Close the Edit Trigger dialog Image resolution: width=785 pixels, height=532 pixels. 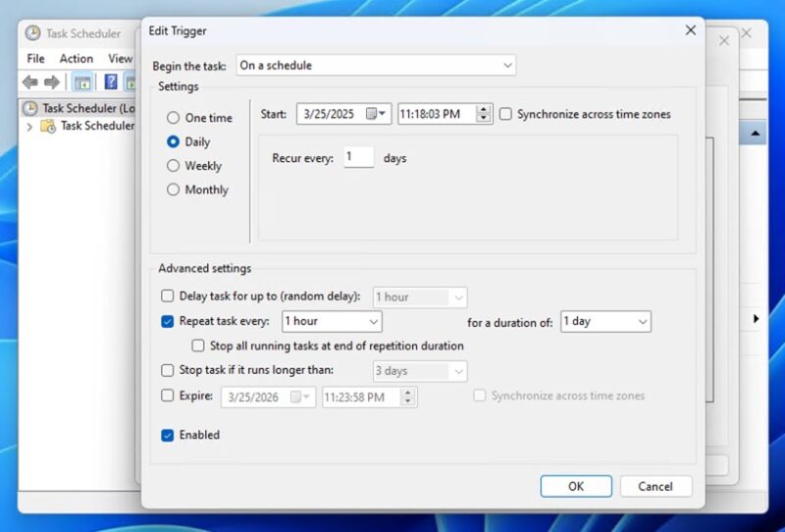pos(691,30)
